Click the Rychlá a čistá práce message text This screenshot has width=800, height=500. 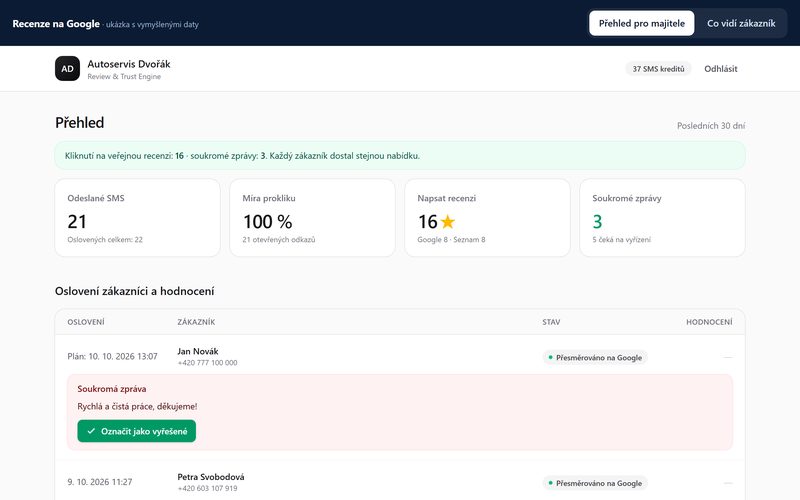pyautogui.click(x=137, y=407)
